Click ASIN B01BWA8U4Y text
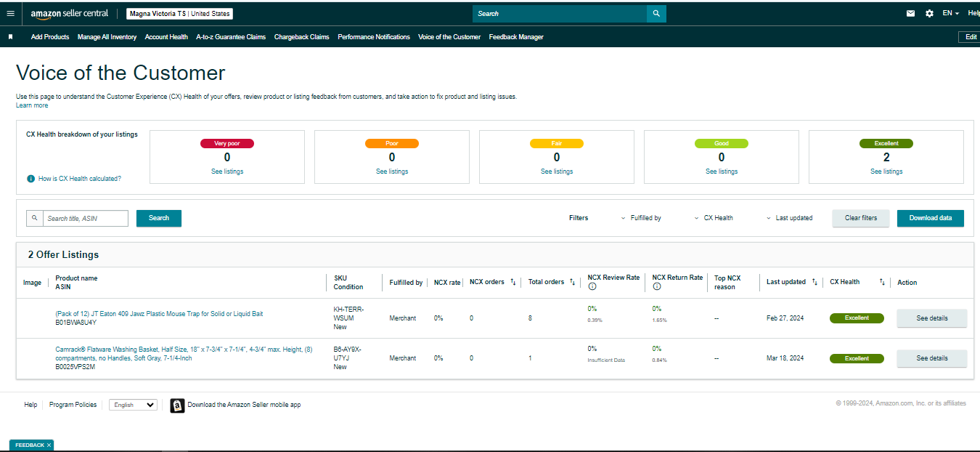Screen dimensions: 980x452 point(75,323)
